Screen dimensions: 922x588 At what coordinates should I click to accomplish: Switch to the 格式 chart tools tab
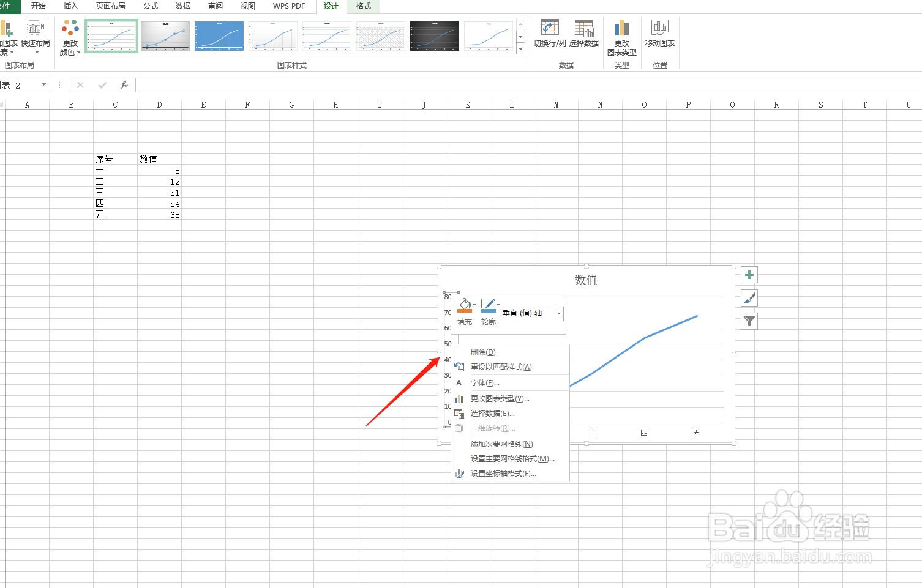point(364,6)
